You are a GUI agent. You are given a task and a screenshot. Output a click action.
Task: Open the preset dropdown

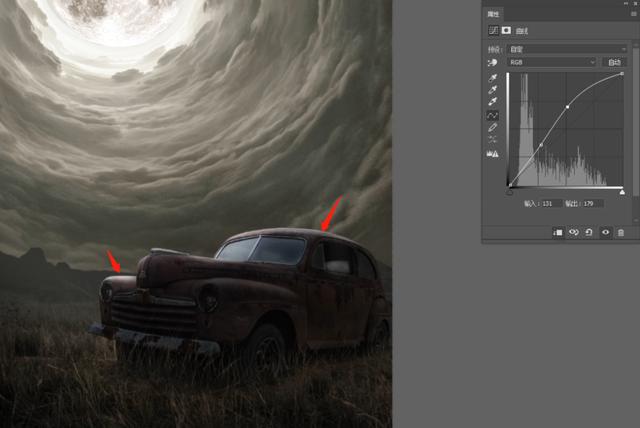[567, 49]
